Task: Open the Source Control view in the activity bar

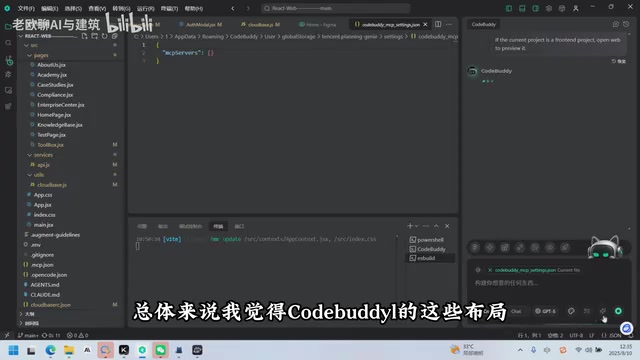Action: (8, 60)
